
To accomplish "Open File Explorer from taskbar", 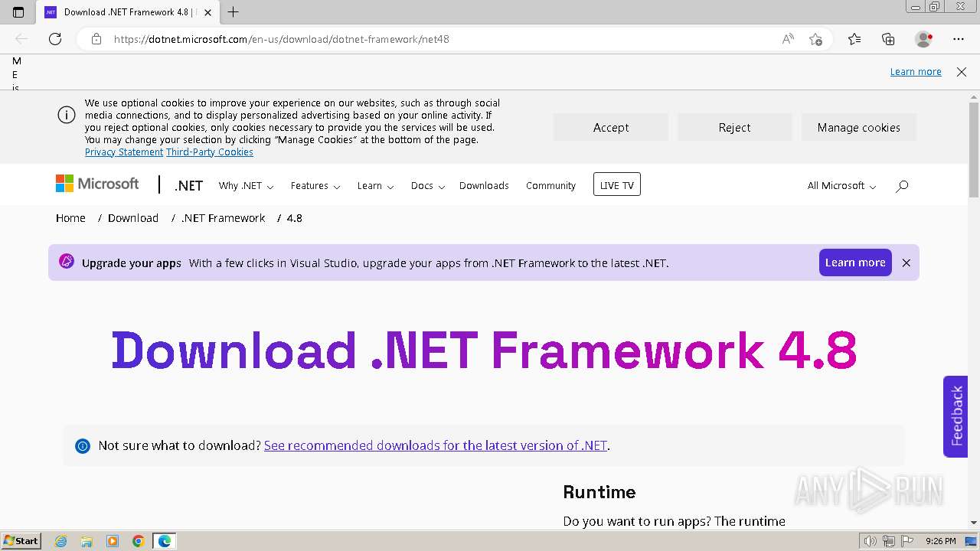I will click(x=87, y=541).
